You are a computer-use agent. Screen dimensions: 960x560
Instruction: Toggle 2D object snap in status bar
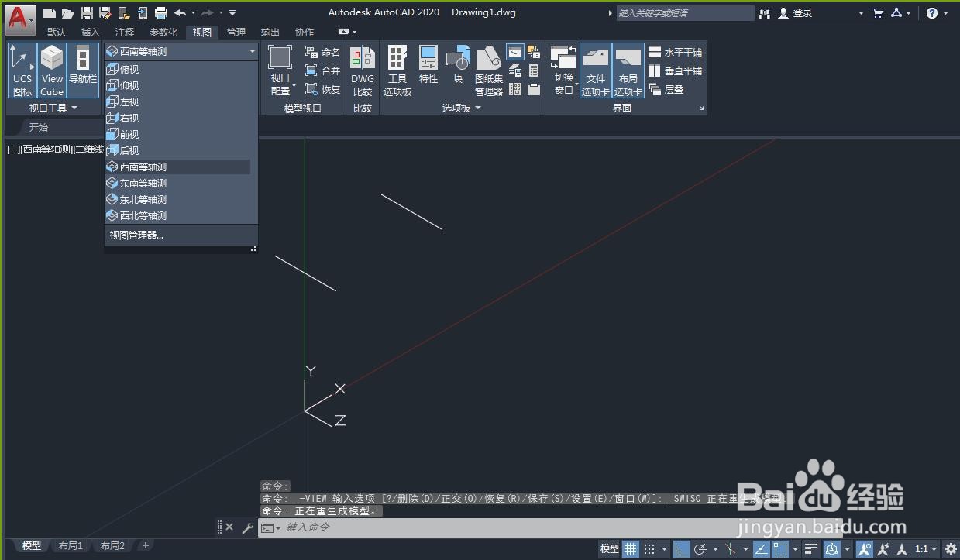(x=779, y=548)
